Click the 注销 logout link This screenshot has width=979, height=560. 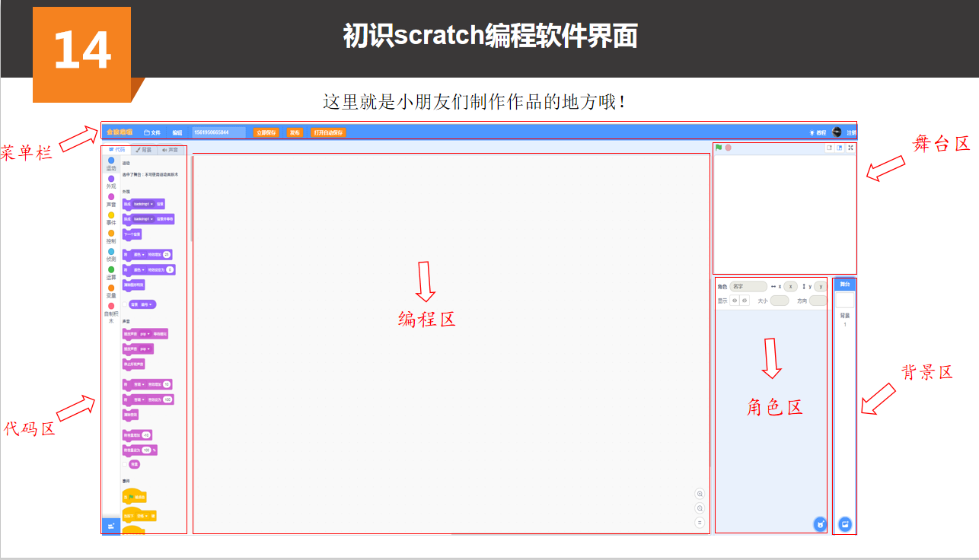coord(851,132)
